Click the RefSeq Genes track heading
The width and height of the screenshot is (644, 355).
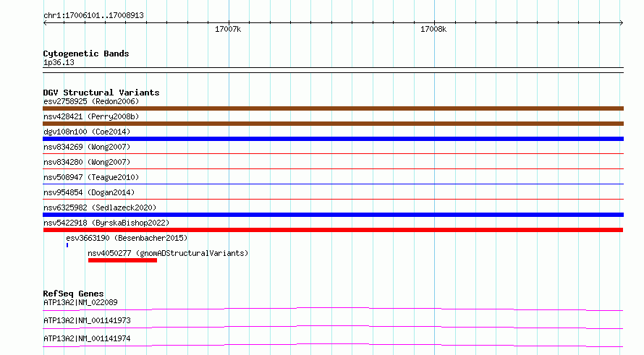[x=73, y=294]
